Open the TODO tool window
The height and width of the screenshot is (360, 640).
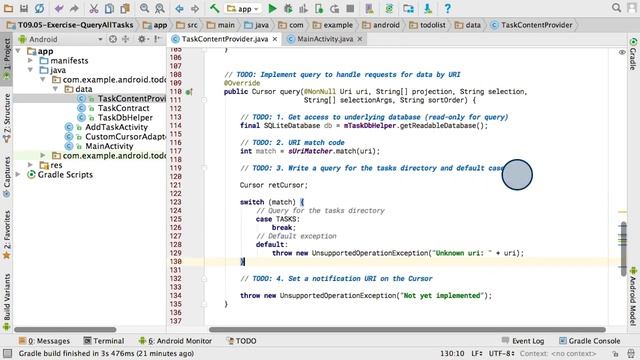[241, 341]
